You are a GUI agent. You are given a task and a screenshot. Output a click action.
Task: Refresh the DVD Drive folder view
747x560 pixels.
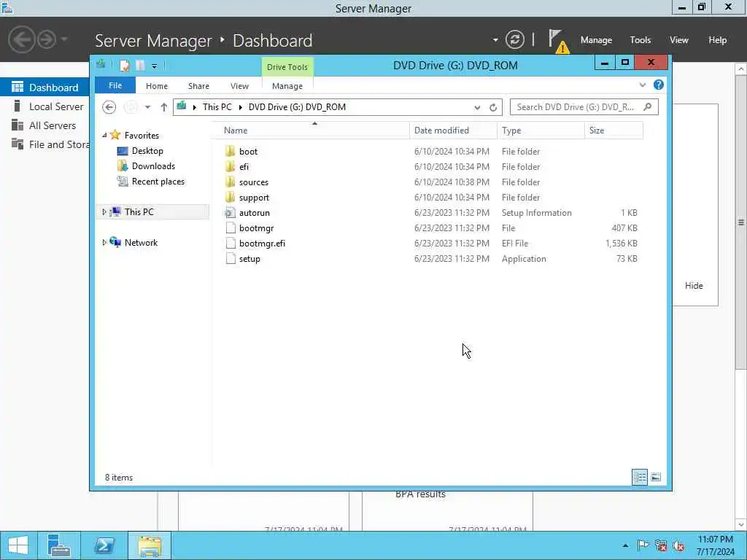click(x=493, y=108)
